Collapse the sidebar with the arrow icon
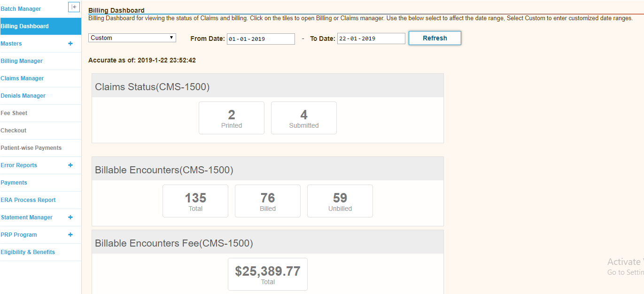644x294 pixels. [74, 7]
